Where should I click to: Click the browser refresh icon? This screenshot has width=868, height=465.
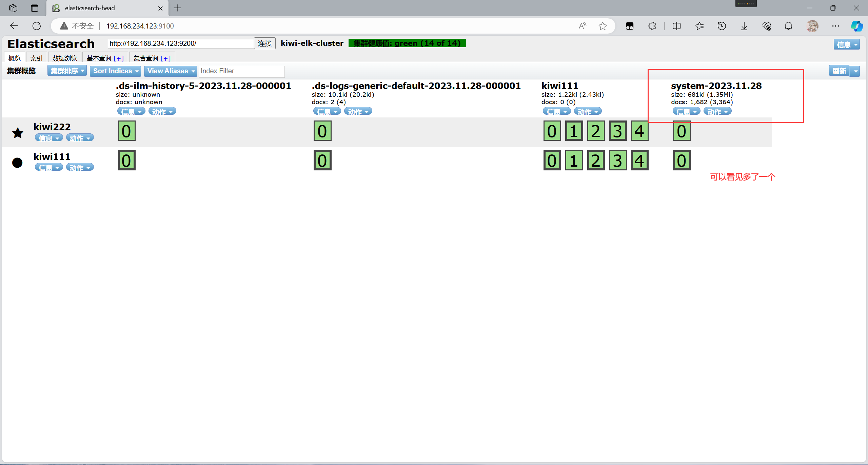pos(37,26)
